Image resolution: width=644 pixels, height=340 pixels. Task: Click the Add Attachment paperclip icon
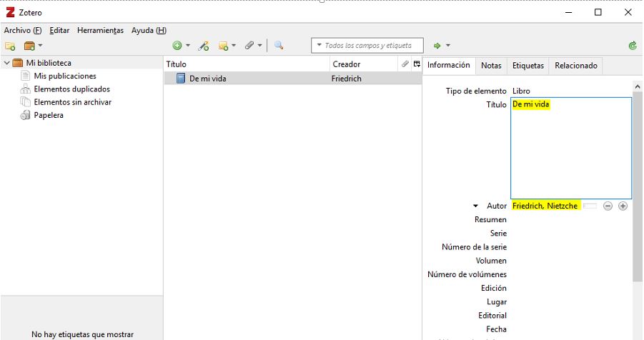[250, 46]
